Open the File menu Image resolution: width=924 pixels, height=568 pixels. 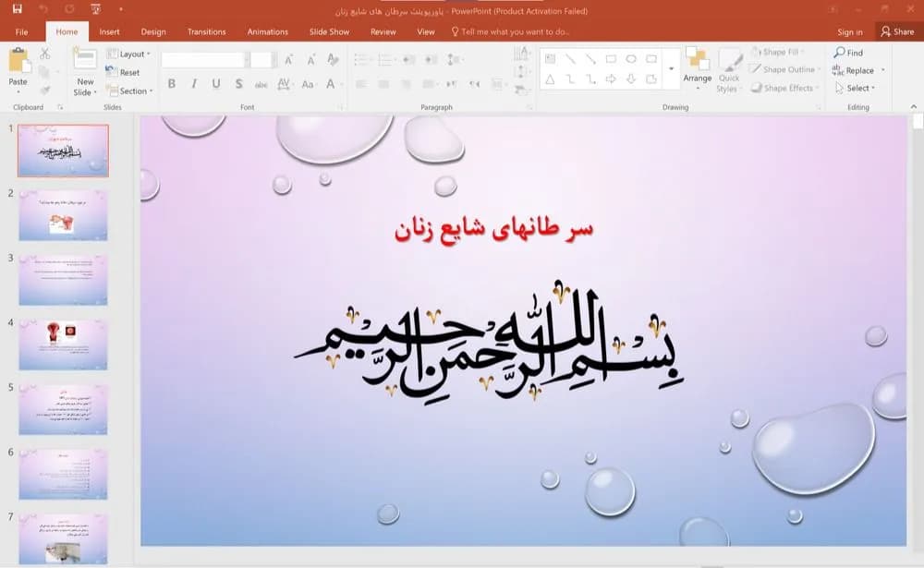click(x=21, y=31)
